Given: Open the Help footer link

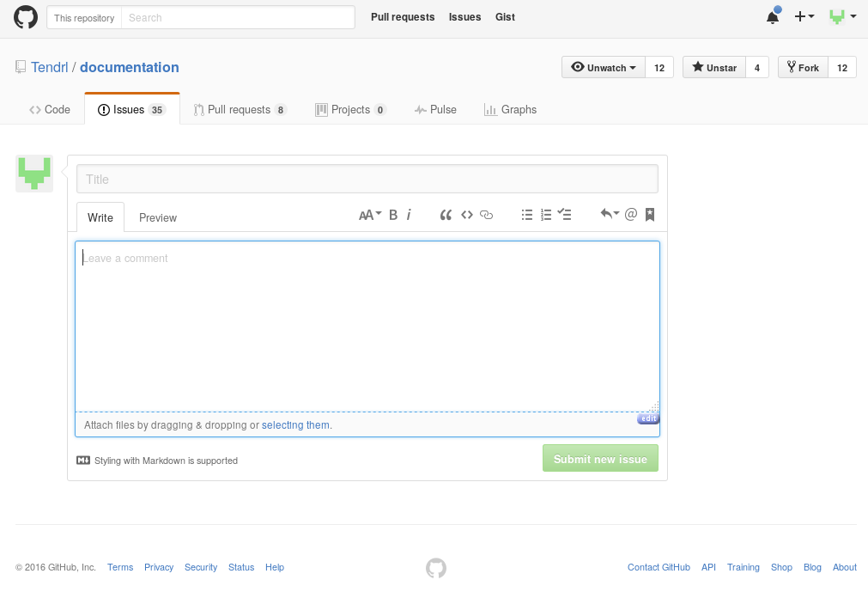Looking at the screenshot, I should [275, 568].
